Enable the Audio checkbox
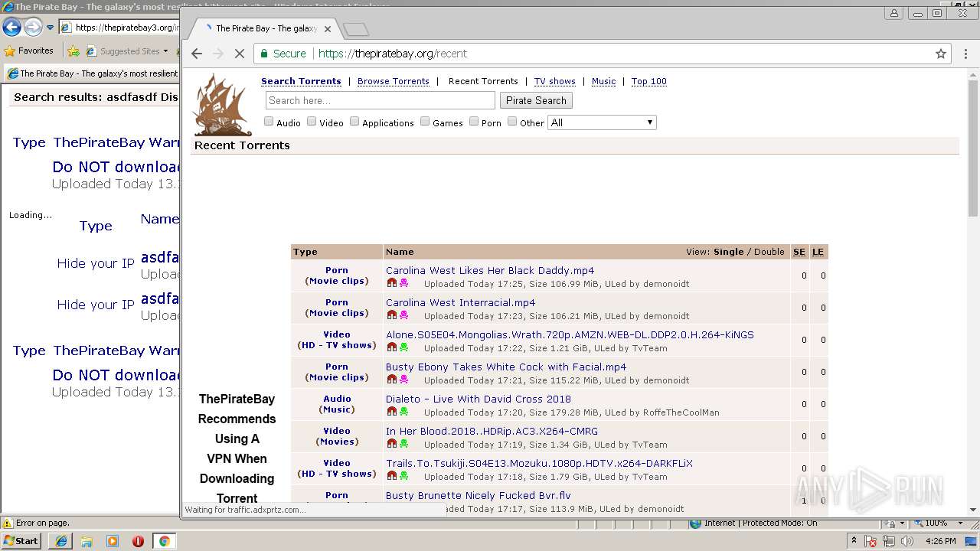Image resolution: width=980 pixels, height=551 pixels. [269, 121]
